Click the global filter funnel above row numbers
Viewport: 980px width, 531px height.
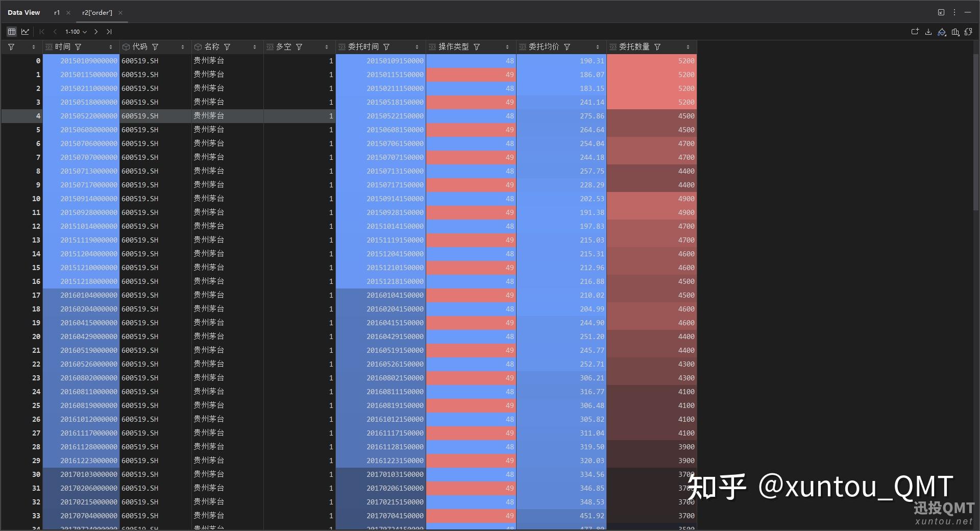point(11,46)
